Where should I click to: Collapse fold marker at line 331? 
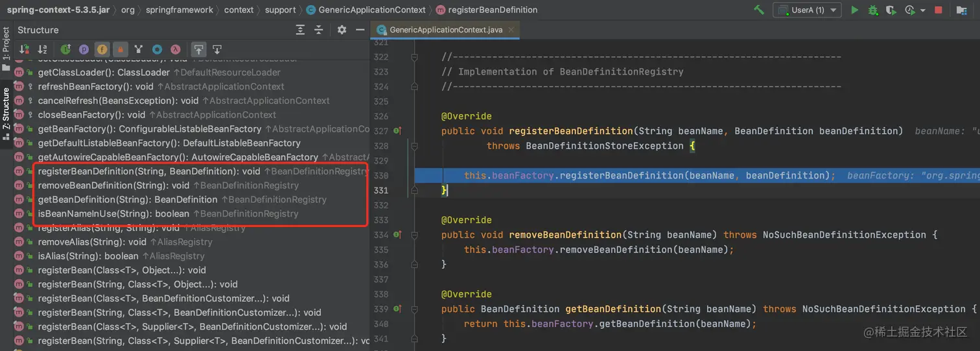[x=414, y=190]
